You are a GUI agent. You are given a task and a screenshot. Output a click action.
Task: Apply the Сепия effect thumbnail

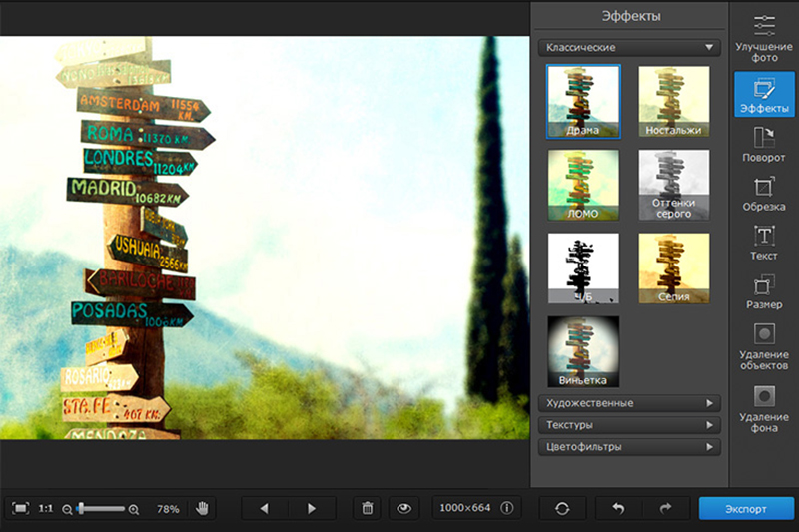point(674,267)
